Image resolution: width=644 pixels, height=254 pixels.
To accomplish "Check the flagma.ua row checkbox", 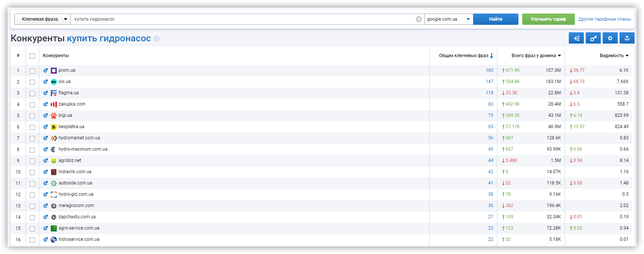I will click(x=32, y=94).
